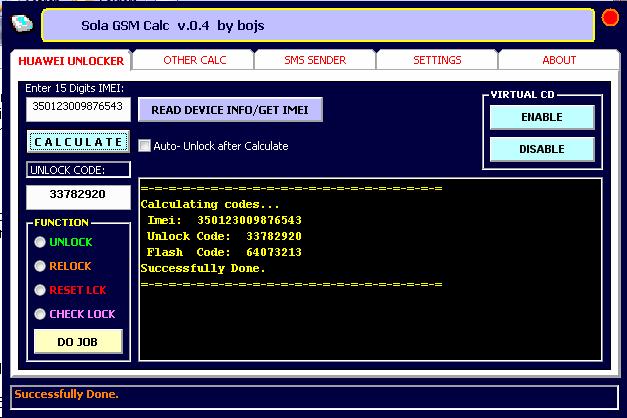Click the app logo icon in title bar
The image size is (627, 418).
click(x=22, y=23)
